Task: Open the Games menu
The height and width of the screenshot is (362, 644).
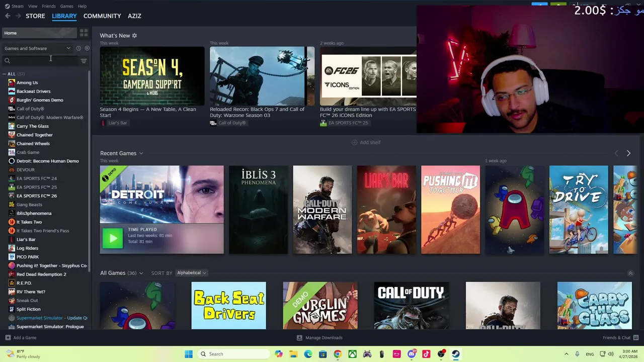Action: (x=66, y=6)
